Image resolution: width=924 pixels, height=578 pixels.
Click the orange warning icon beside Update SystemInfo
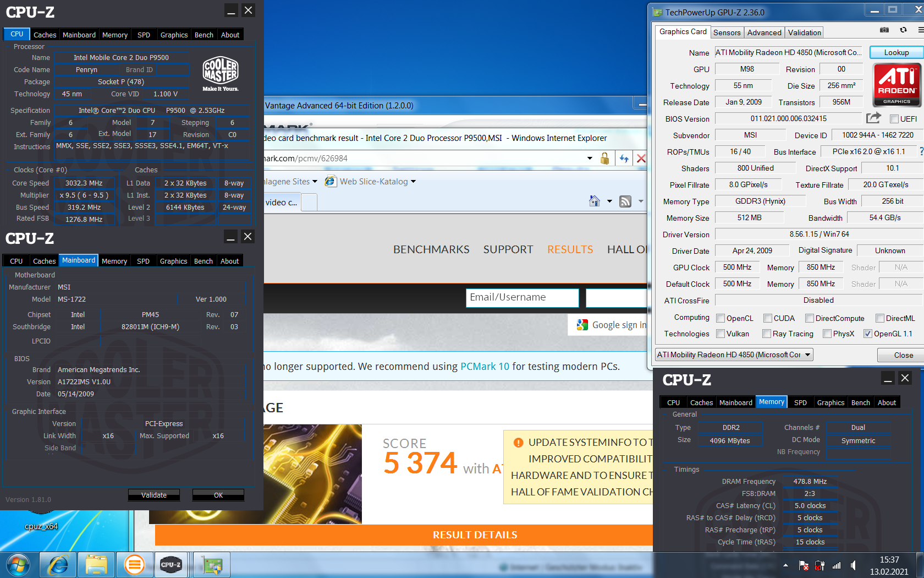click(x=518, y=443)
